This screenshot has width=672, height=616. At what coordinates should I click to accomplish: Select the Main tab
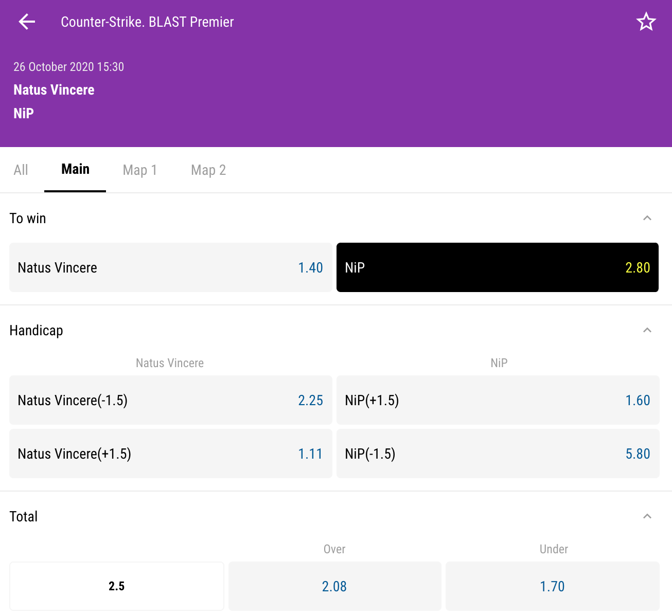coord(75,169)
